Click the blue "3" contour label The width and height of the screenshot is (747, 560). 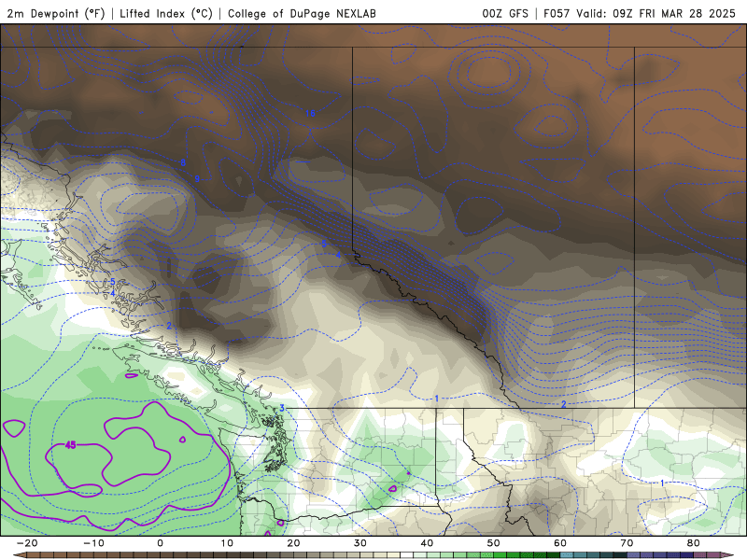[x=282, y=408]
